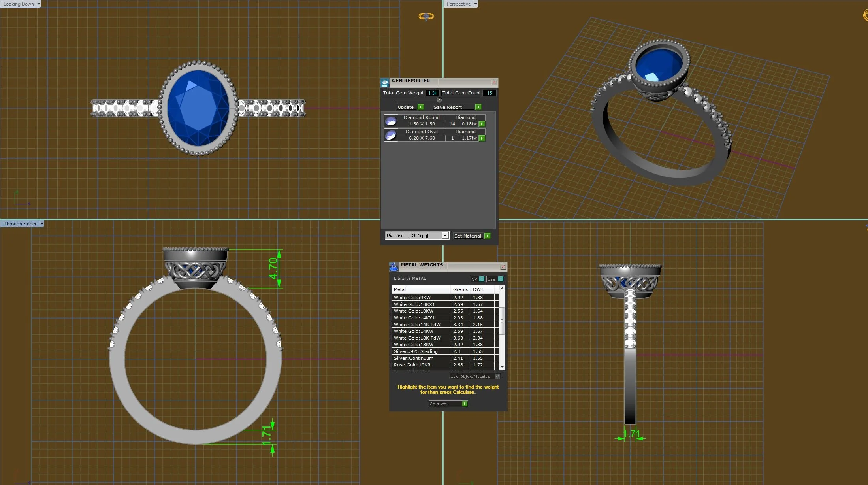Open the Perspective viewport menu
Screen dimensions: 868x485
(x=476, y=4)
